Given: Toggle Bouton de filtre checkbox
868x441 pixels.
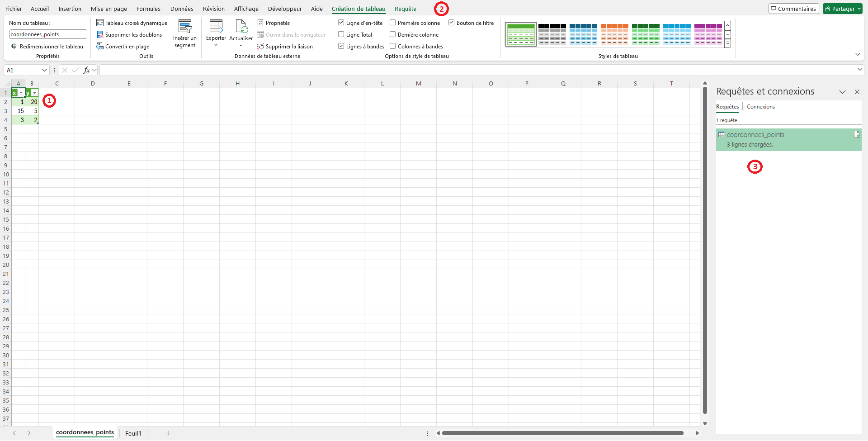Looking at the screenshot, I should point(451,23).
